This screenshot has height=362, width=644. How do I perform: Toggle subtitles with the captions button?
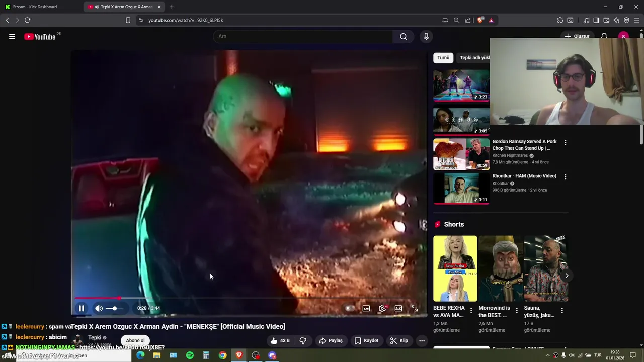coord(366,308)
